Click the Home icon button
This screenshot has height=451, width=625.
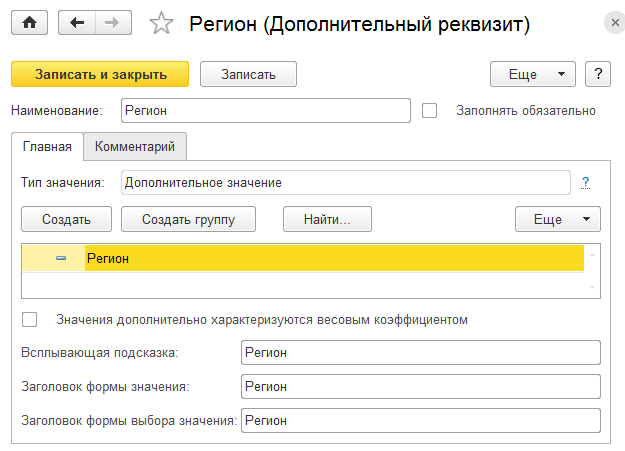(x=29, y=23)
